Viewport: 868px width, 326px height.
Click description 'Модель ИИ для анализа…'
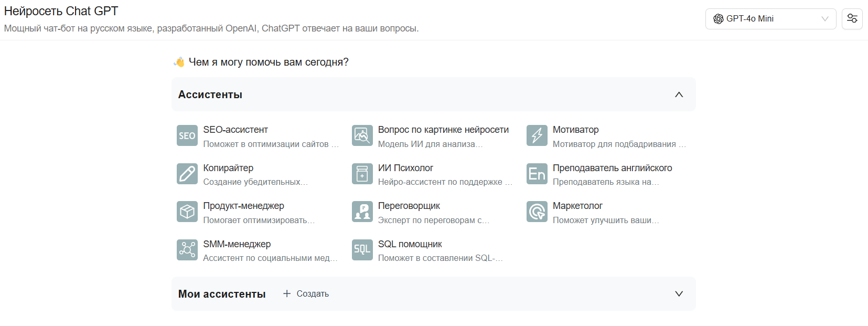430,144
